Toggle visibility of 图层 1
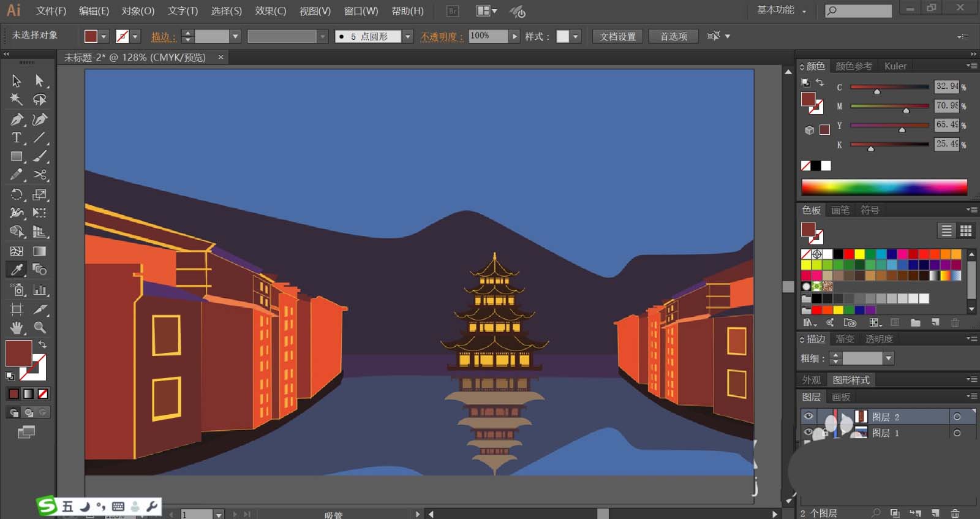 [809, 433]
